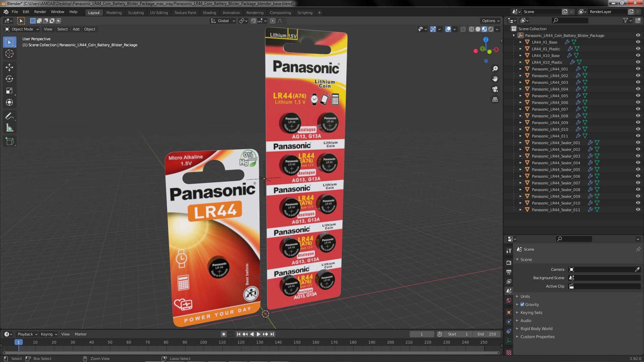Expand the Custom Properties panel
The height and width of the screenshot is (362, 644).
[537, 337]
